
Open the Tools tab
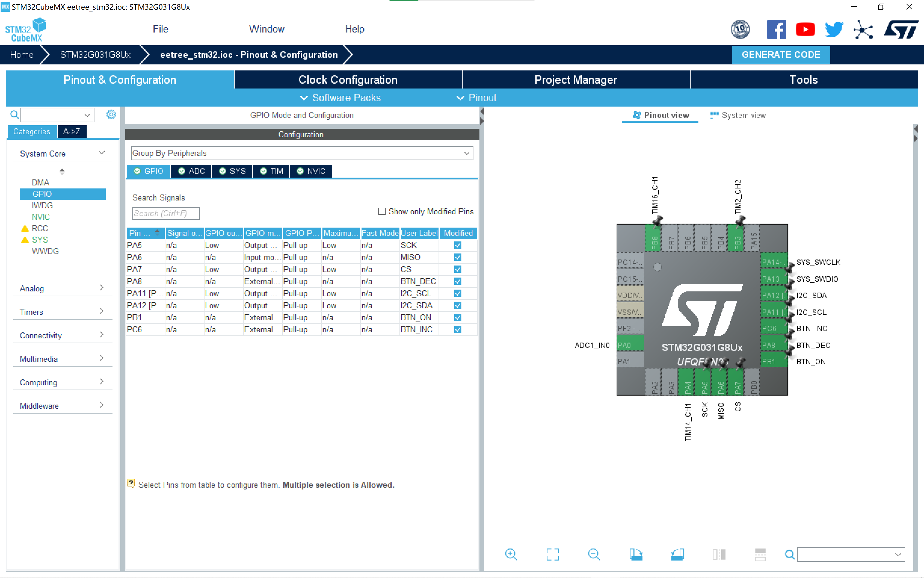point(803,79)
